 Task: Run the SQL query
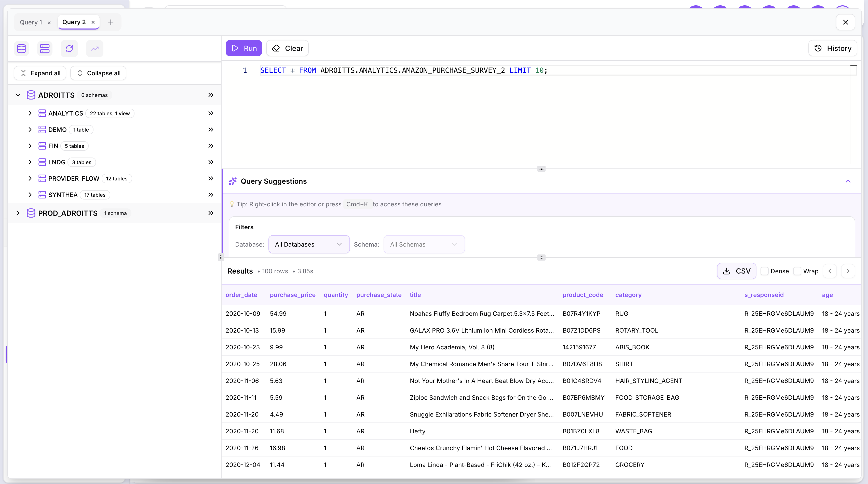point(244,48)
